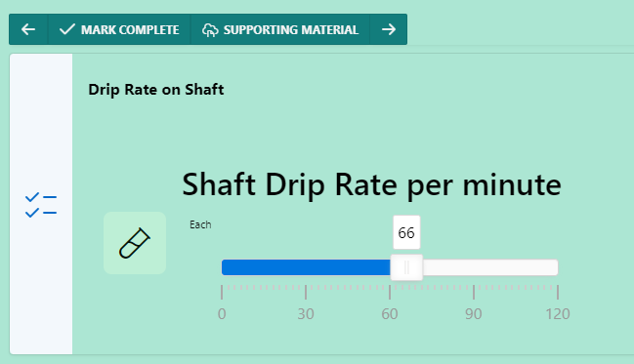
Task: Click the 60 label below the slider
Action: (390, 314)
